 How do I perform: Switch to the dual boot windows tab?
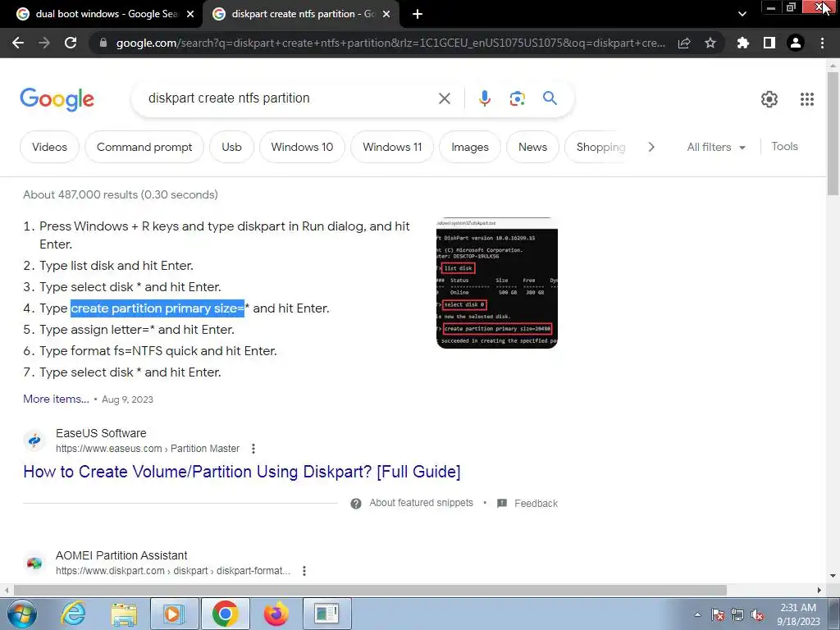[102, 14]
